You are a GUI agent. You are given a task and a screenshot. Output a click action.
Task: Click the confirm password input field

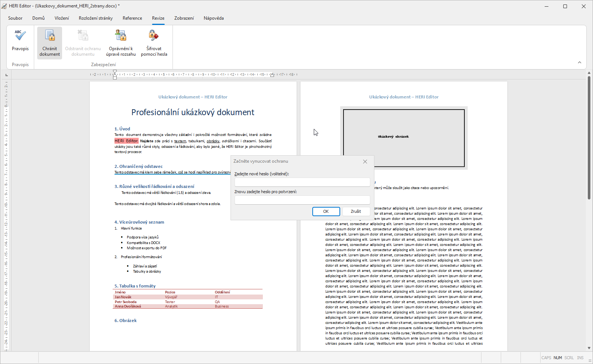coord(302,200)
